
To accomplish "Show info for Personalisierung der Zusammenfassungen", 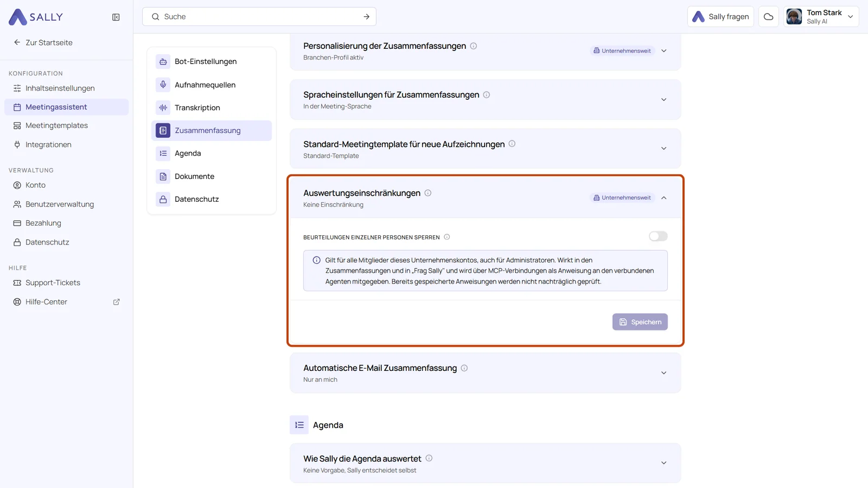I will (473, 46).
